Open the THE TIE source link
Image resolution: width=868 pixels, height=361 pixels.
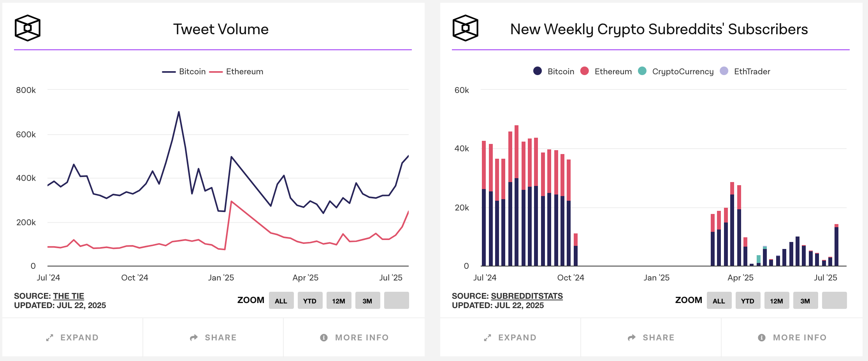pos(69,296)
